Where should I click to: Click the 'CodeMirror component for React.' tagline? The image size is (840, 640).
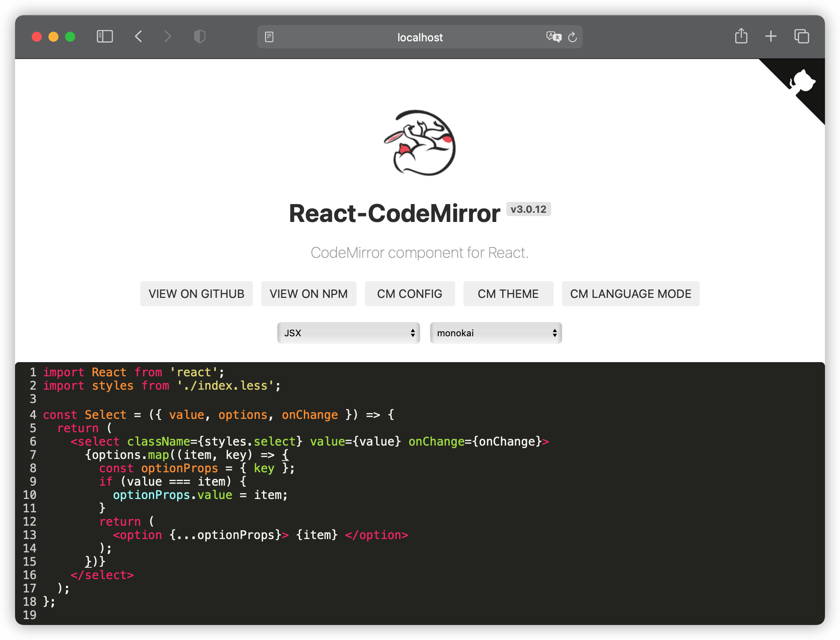coord(420,253)
